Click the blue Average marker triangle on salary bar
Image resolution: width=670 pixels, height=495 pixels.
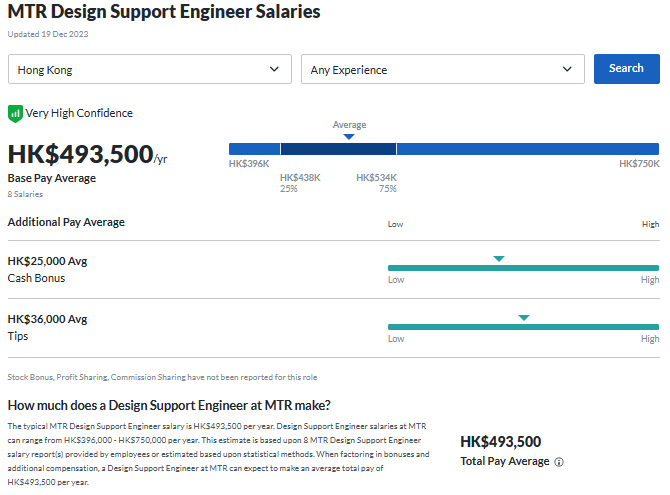click(349, 137)
